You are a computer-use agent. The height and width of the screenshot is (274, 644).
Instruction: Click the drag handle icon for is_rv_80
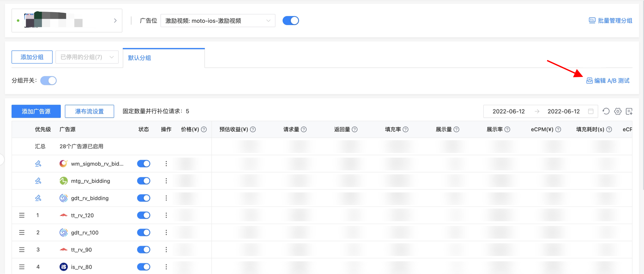22,267
